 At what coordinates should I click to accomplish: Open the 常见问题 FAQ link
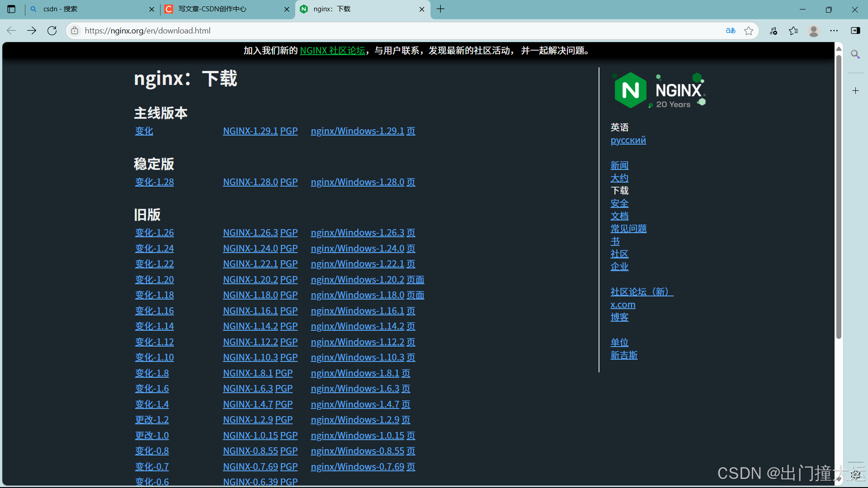tap(628, 229)
